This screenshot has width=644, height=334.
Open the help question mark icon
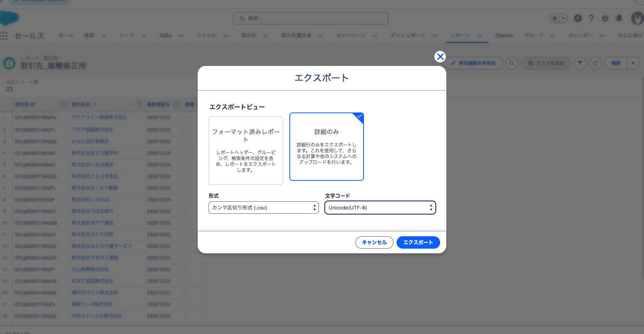(x=591, y=18)
